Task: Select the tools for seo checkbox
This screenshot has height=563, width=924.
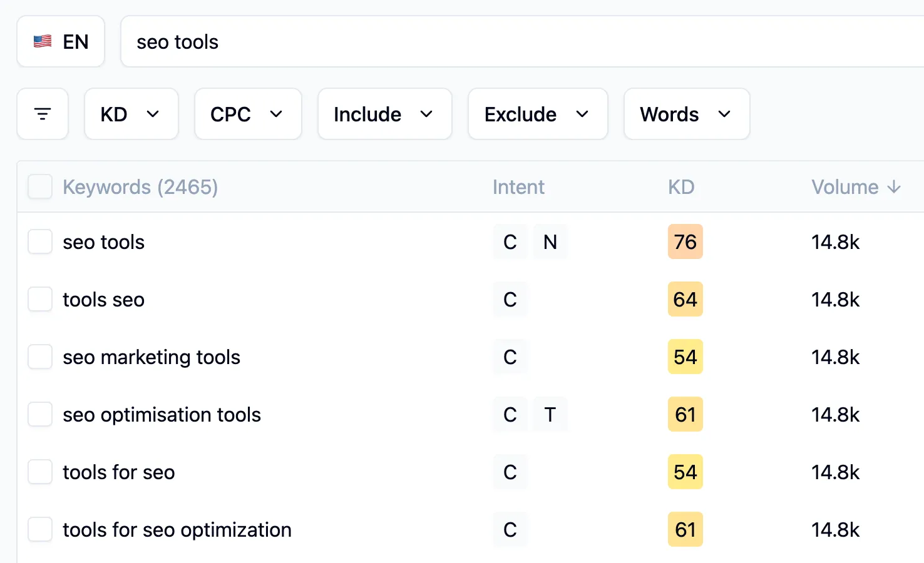Action: pos(40,472)
